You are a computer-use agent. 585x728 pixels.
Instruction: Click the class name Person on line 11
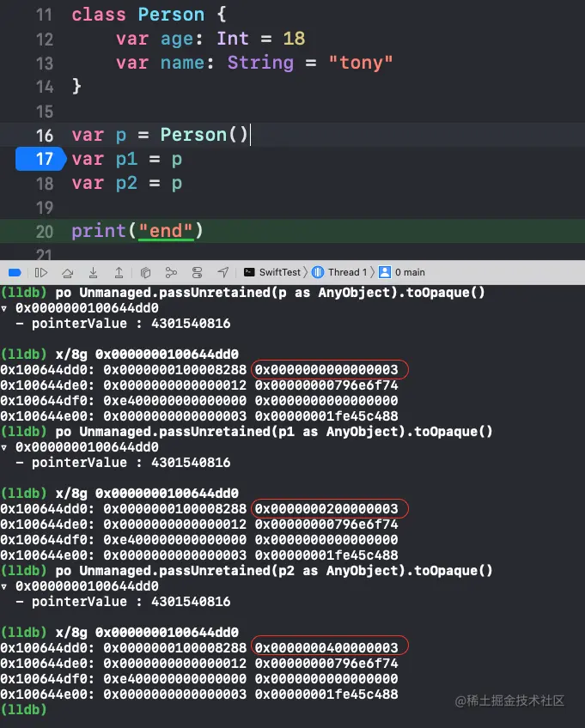[171, 15]
